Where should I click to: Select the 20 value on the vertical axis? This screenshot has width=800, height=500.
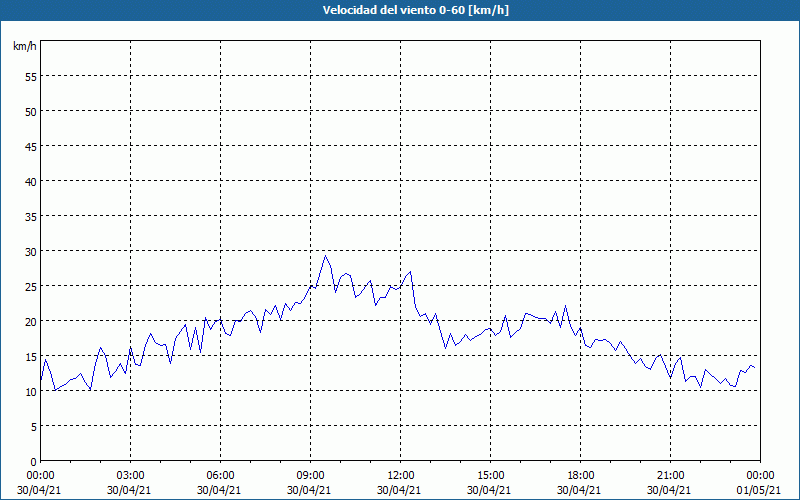(x=31, y=321)
